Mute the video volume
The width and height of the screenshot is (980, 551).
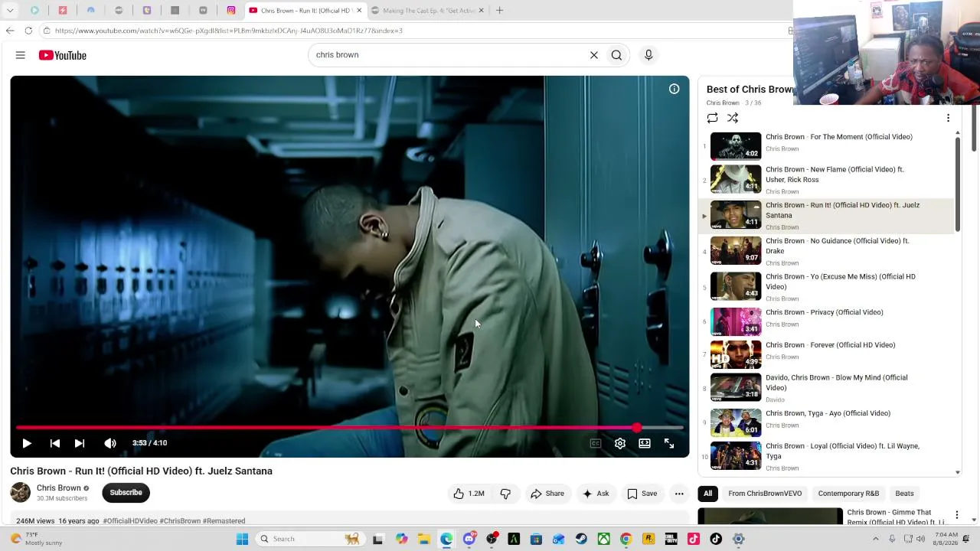click(x=110, y=443)
